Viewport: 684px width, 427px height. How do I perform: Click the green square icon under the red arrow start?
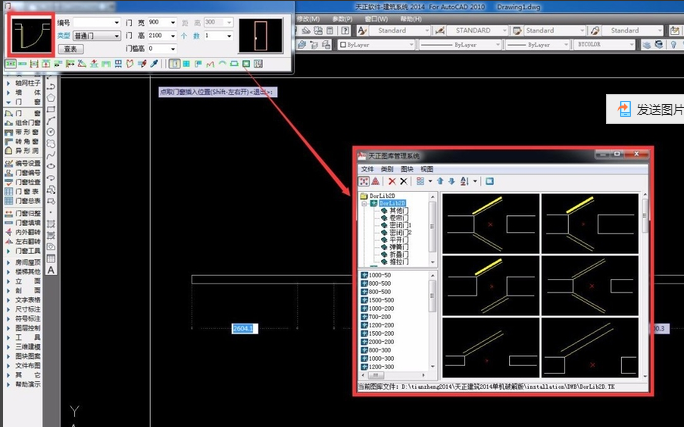pos(246,64)
